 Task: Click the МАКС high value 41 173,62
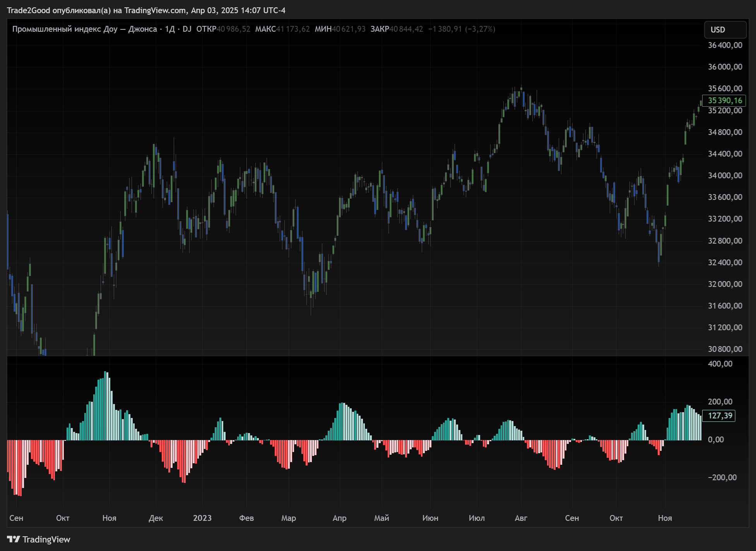[293, 29]
